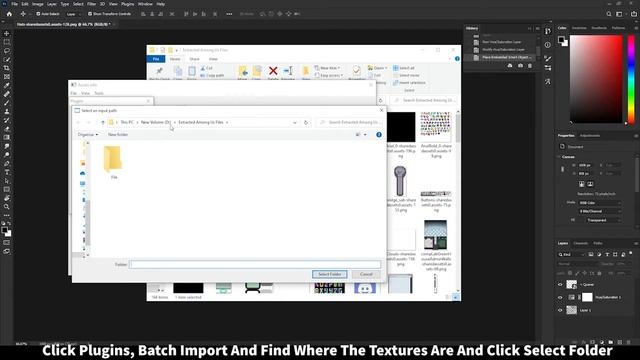Click the Photoshop Home icon
The width and height of the screenshot is (640, 360).
pyautogui.click(x=9, y=14)
